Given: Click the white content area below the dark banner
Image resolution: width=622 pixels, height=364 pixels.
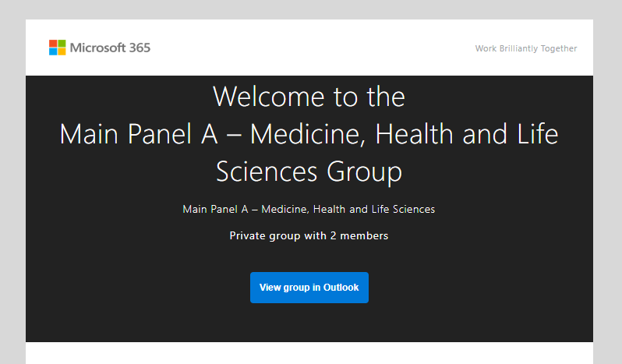Looking at the screenshot, I should [x=309, y=354].
